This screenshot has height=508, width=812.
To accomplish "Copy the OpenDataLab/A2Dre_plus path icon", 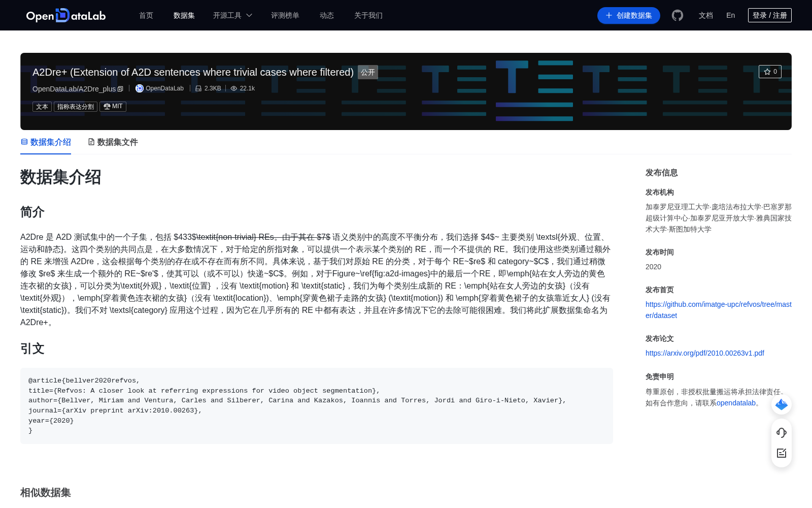I will (x=120, y=89).
